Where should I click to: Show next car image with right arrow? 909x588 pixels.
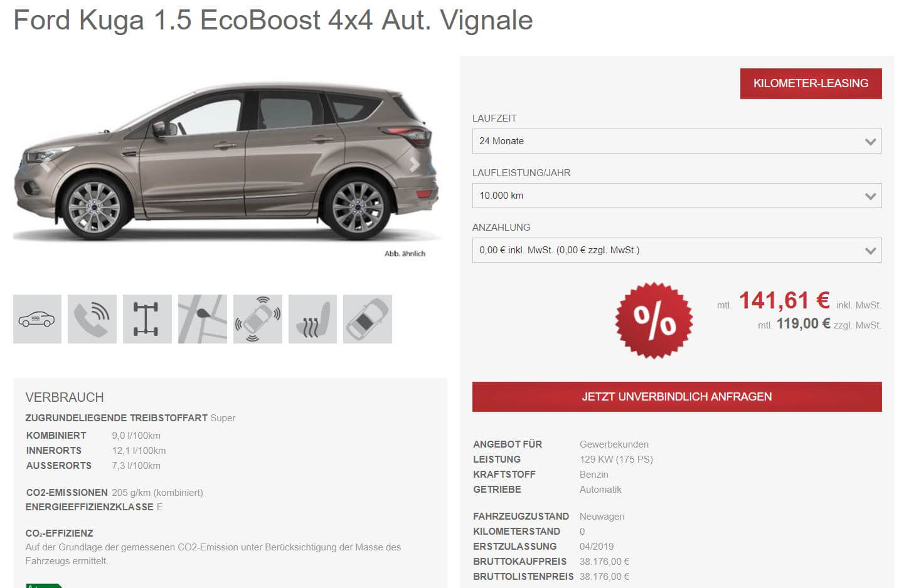click(x=414, y=164)
